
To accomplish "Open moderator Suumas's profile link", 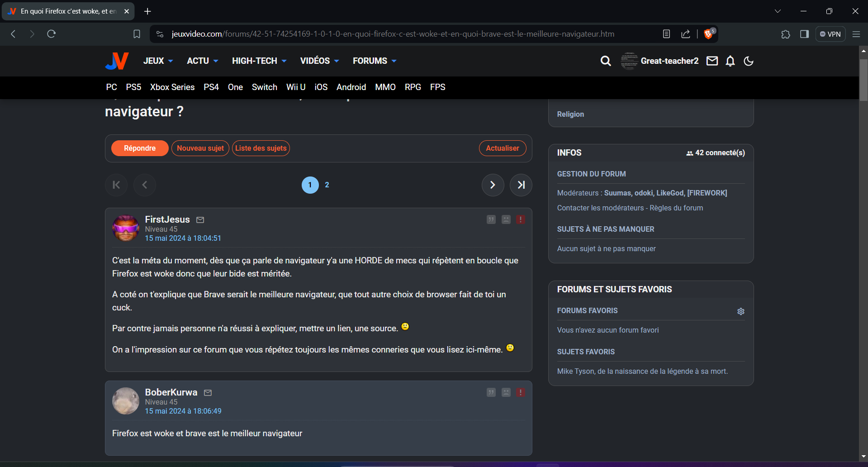I will [x=617, y=193].
